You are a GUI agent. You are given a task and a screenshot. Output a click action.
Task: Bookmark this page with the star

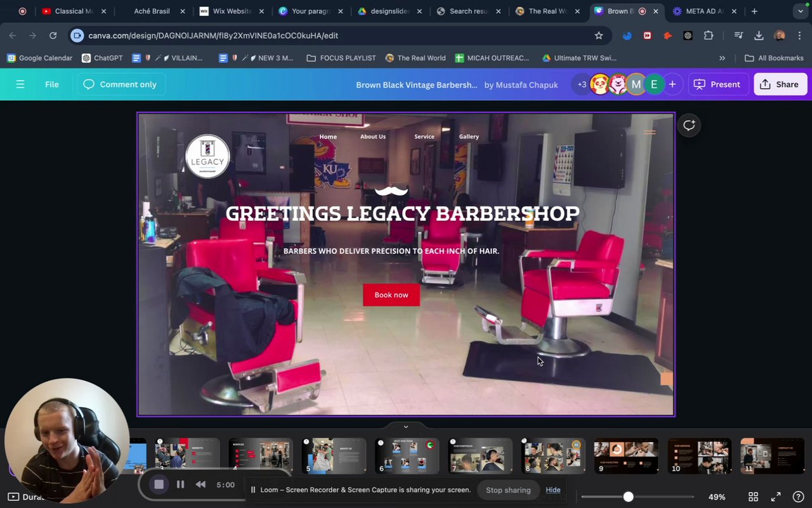coord(598,36)
